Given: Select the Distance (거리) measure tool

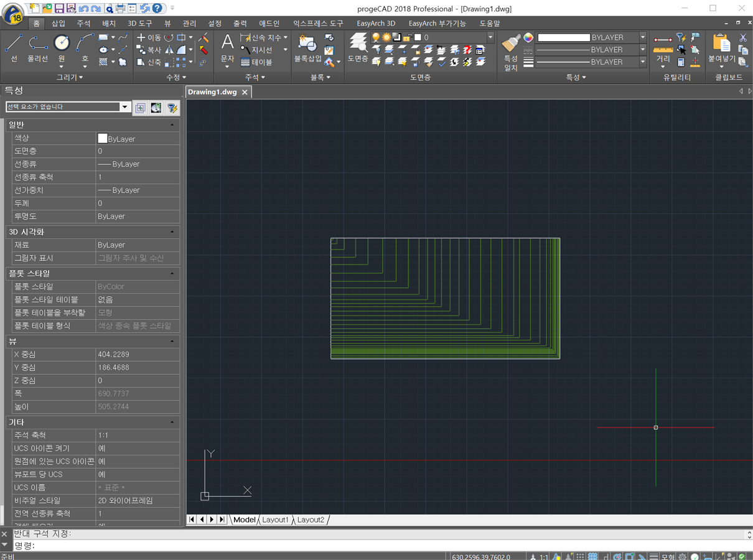Looking at the screenshot, I should click(663, 45).
